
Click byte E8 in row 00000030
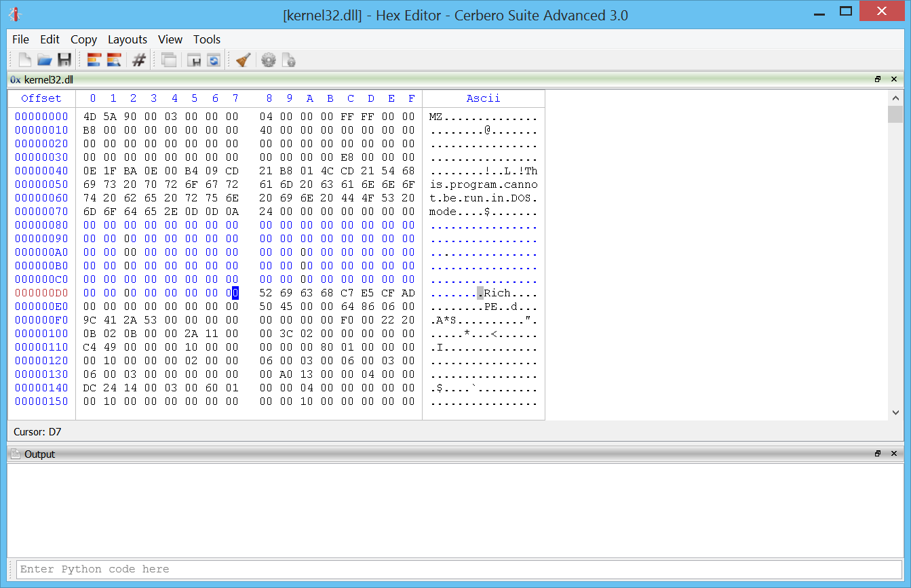click(347, 157)
